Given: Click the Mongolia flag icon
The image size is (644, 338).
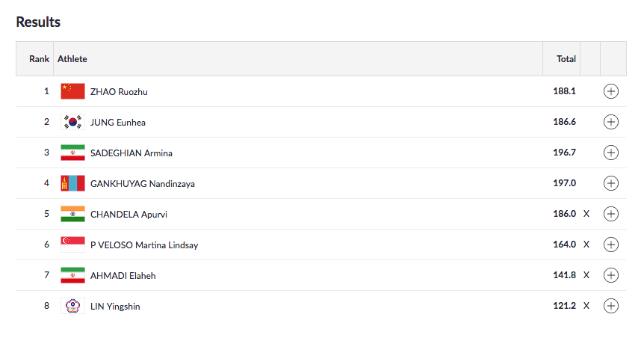Looking at the screenshot, I should coord(72,183).
